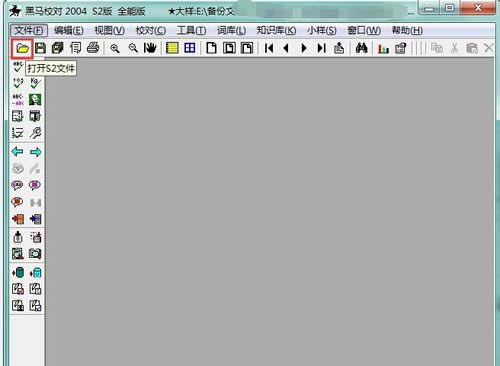Click the dotted bottle icon
The height and width of the screenshot is (366, 500).
[35, 237]
